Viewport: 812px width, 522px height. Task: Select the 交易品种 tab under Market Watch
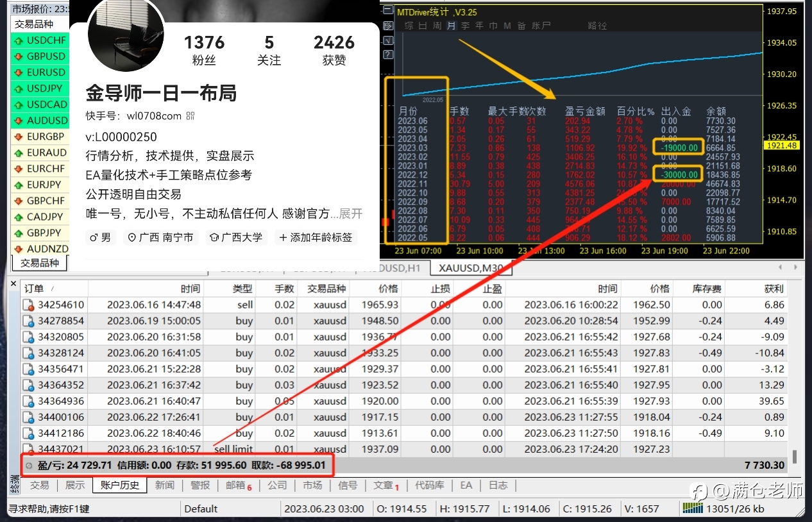point(40,263)
